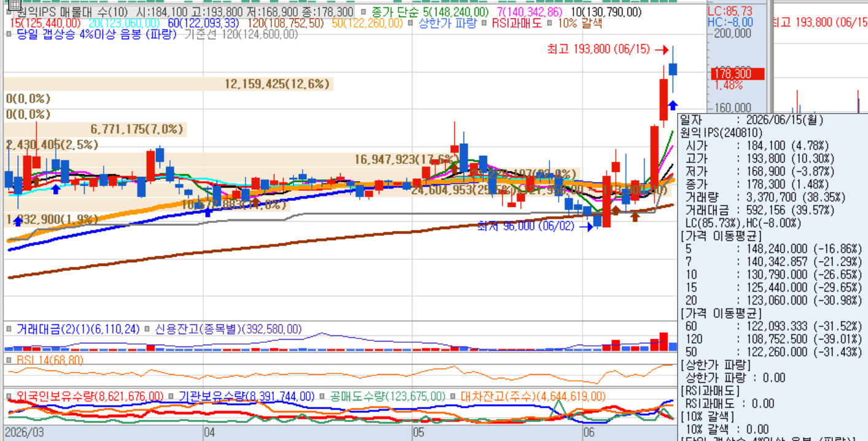Click the LC(85.73%),HC(-8.00%) tooltip row
The height and width of the screenshot is (441, 868).
[745, 223]
